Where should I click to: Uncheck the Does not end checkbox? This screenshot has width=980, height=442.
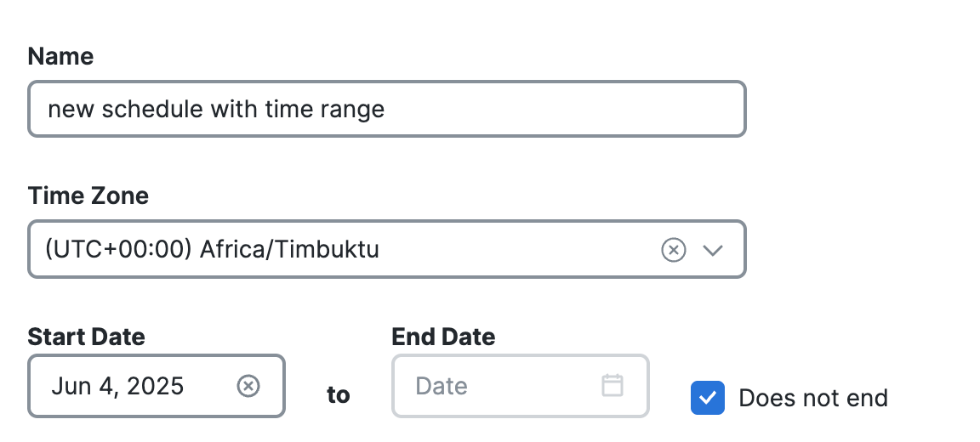click(x=708, y=398)
